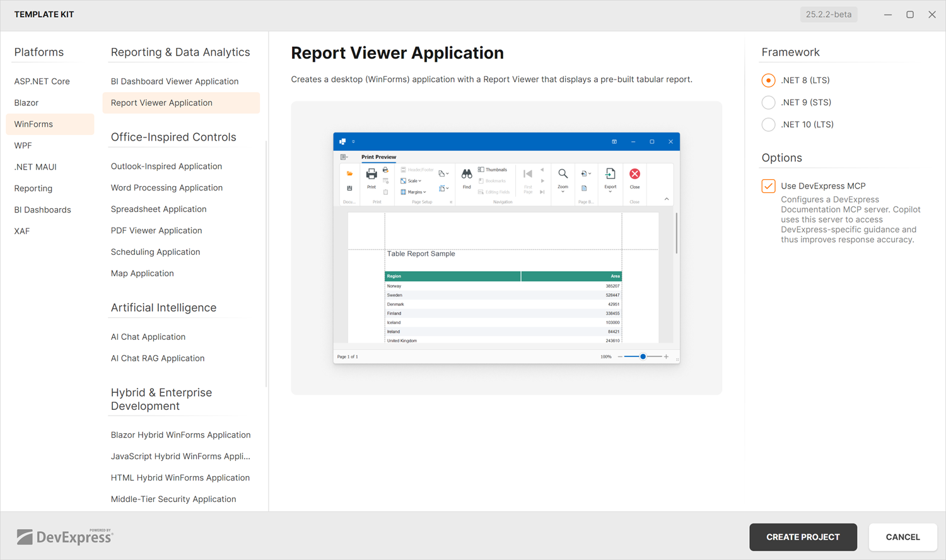Screen dimensions: 946x560
Task: Open the Margins dropdown
Action: (413, 192)
